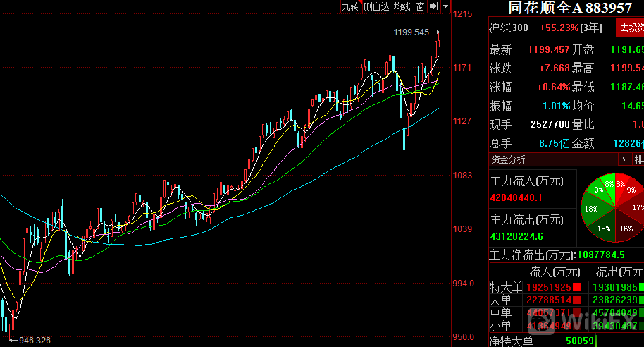Click the low marker 946.326 on chart

[35, 341]
